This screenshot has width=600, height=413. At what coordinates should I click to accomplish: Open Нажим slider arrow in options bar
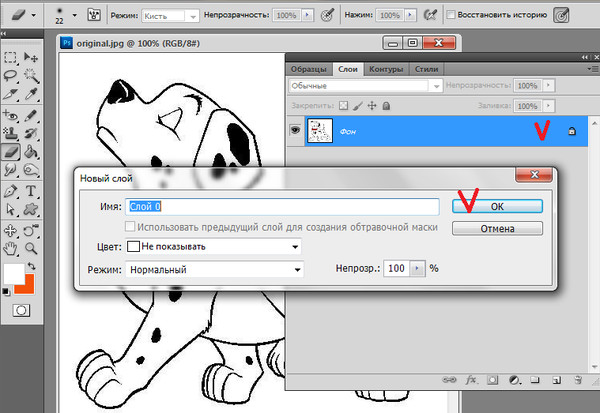pos(410,15)
